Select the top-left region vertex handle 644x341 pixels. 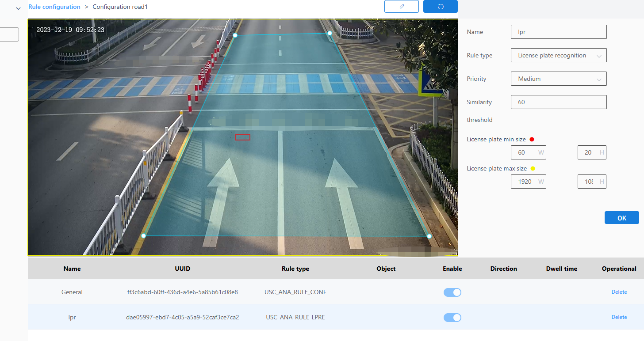pos(235,35)
